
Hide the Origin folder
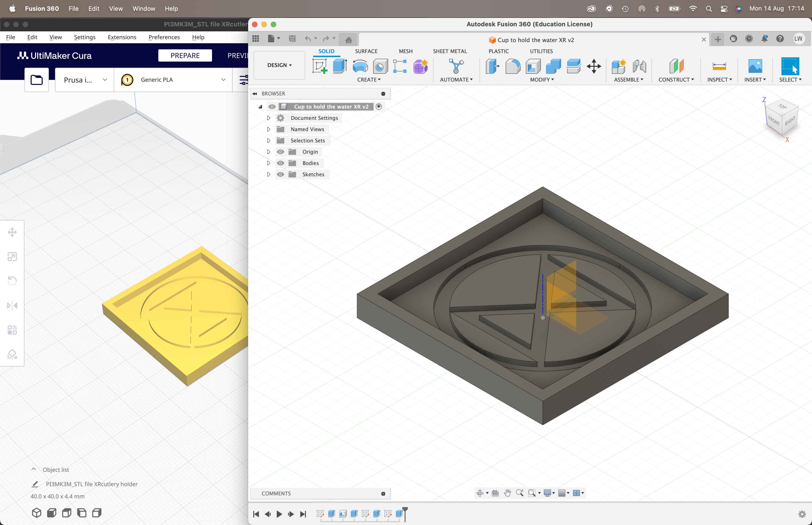281,152
